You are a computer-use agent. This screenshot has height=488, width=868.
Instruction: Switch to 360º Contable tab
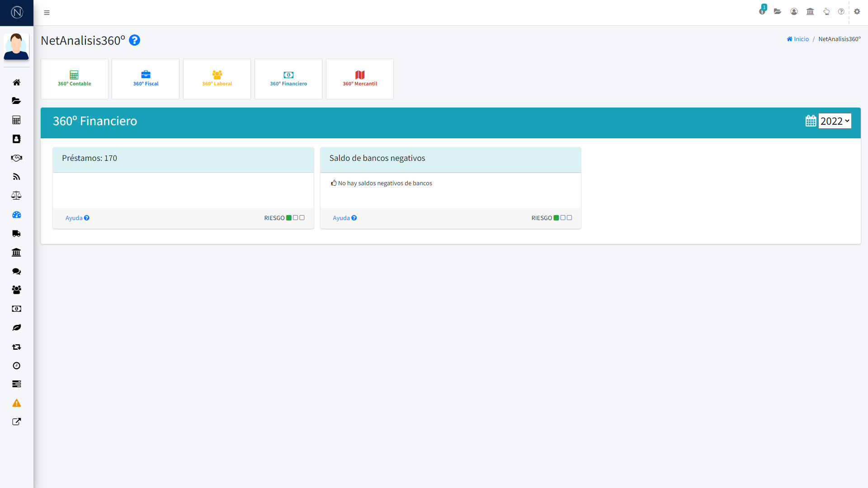74,79
